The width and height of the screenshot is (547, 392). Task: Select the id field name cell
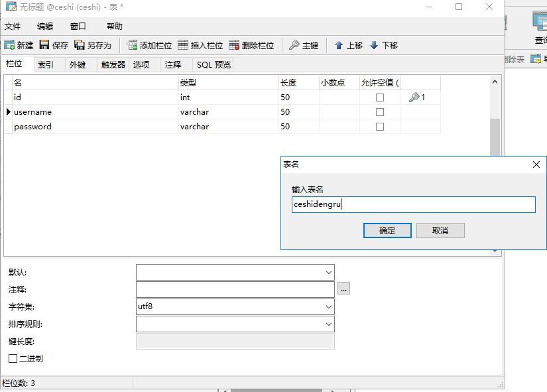(95, 98)
